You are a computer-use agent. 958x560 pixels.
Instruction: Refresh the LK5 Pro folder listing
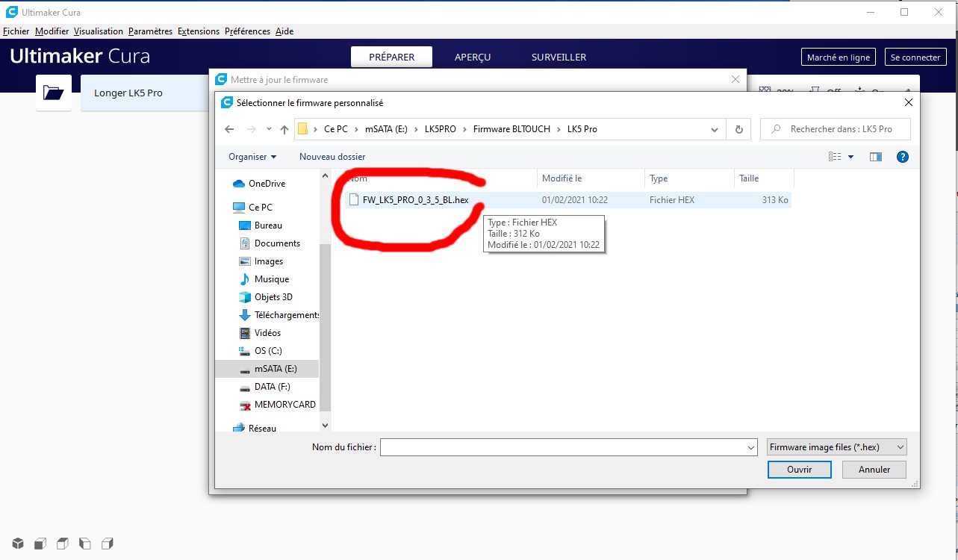pos(738,129)
